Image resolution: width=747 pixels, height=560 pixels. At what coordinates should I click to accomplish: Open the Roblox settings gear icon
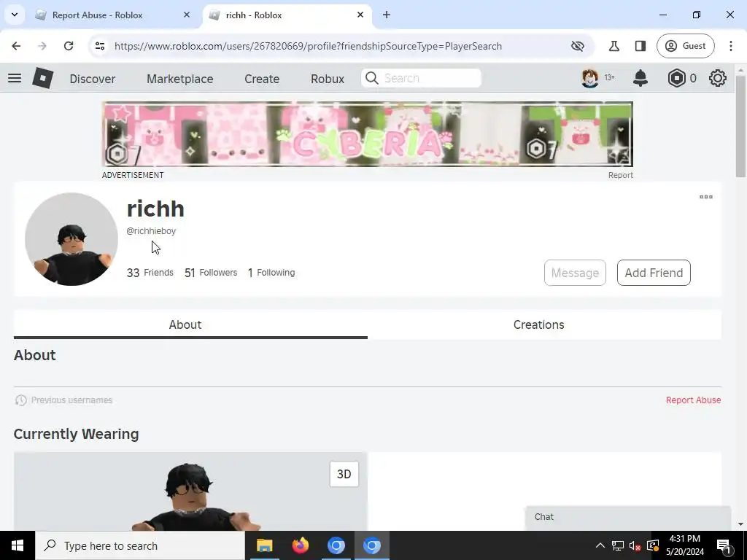(718, 78)
